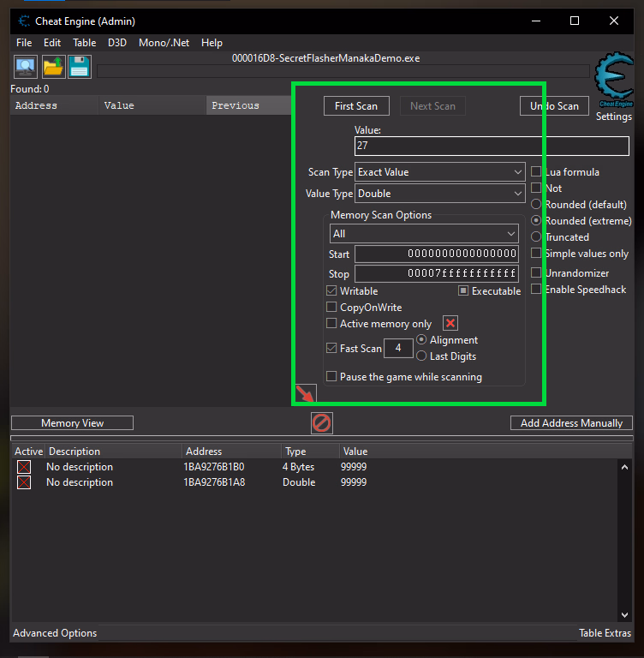This screenshot has width=644, height=658.
Task: Click the Cheat Engine title bar app icon
Action: coord(24,21)
